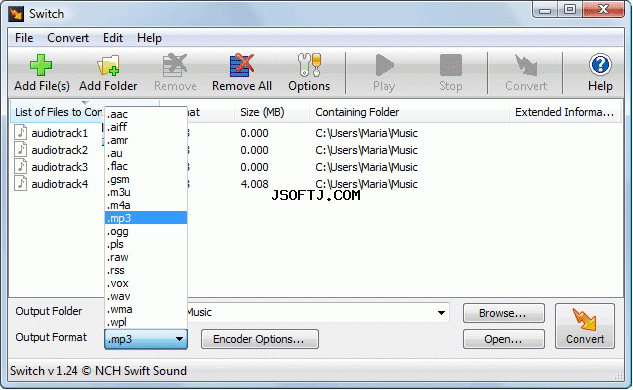Click the Add File(s) toolbar icon
The height and width of the screenshot is (390, 633).
[x=41, y=65]
